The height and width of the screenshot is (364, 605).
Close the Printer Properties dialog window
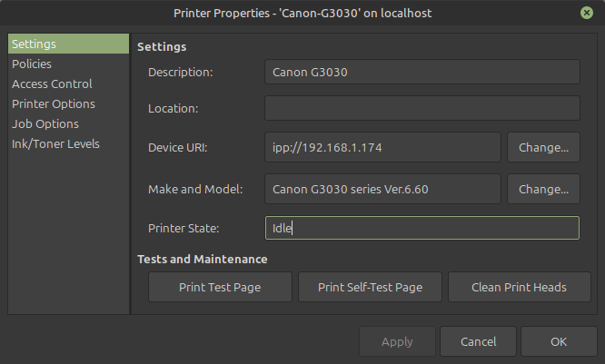(587, 13)
